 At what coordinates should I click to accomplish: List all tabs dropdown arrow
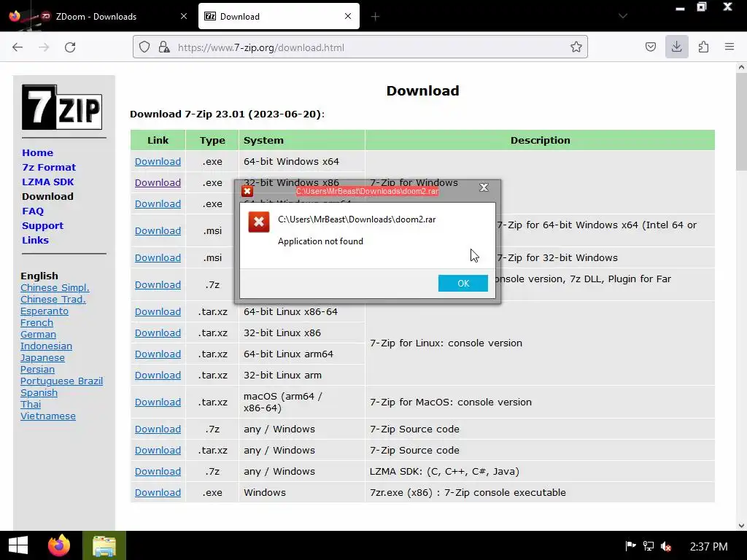point(623,16)
